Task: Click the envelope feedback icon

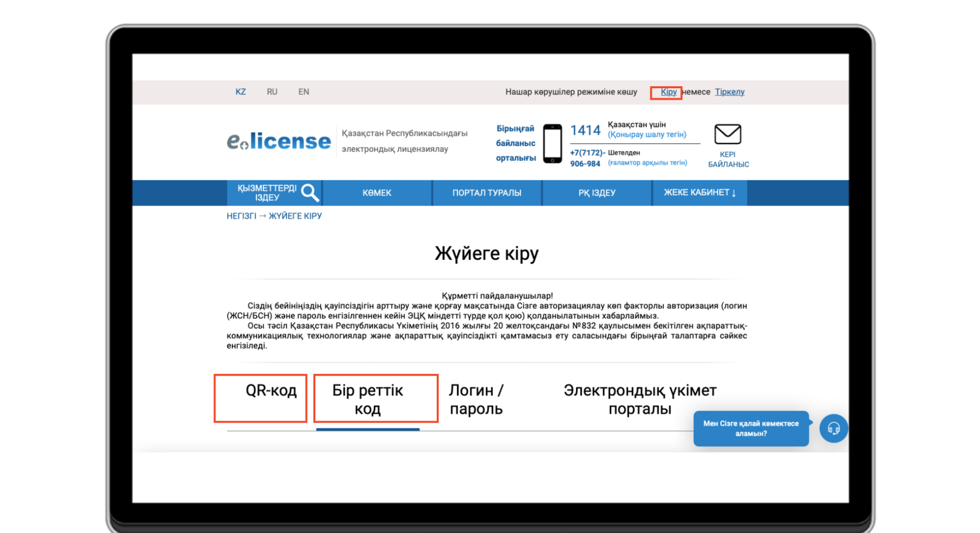Action: click(727, 134)
